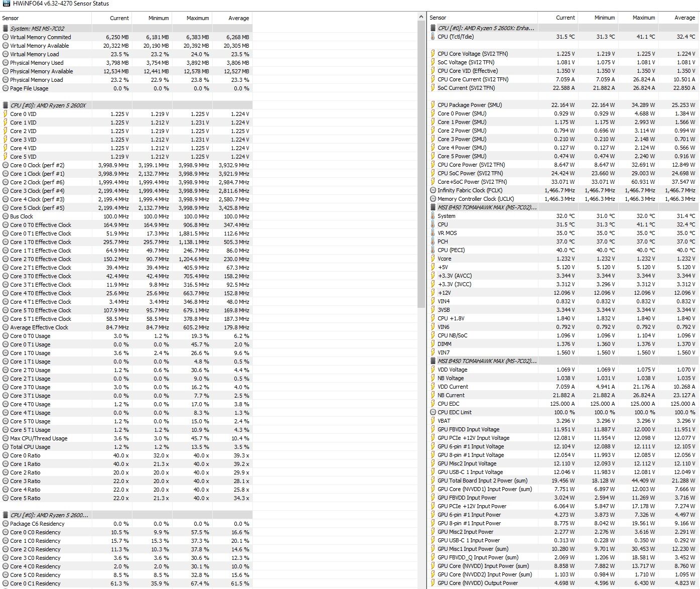Viewport: 700px width, 589px height.
Task: Click icon beside Total CPU Usage
Action: pyautogui.click(x=6, y=447)
